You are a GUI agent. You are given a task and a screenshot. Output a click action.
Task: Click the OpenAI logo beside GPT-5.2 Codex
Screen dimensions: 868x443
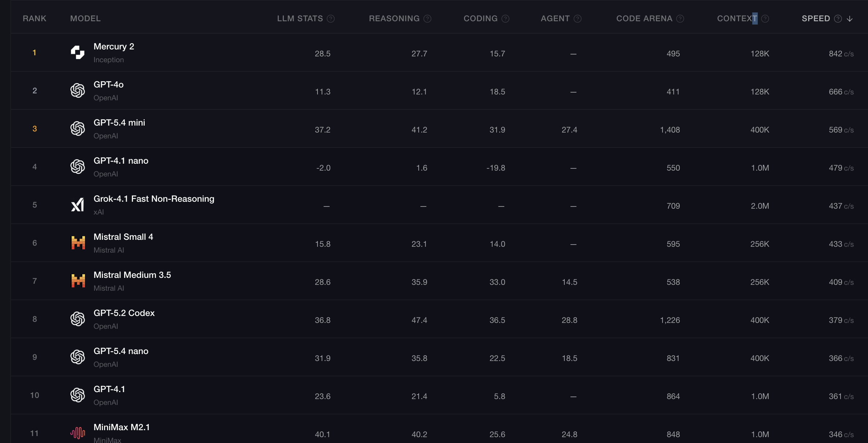[78, 319]
